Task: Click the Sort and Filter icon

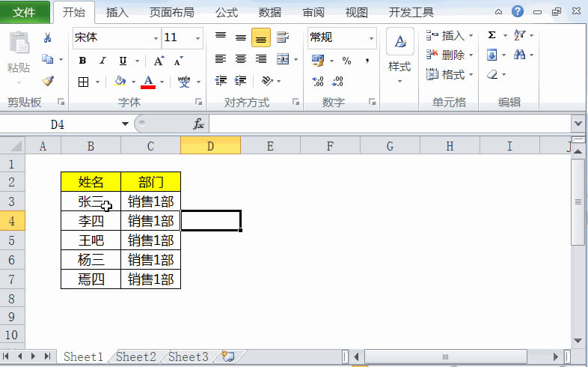Action: pyautogui.click(x=520, y=35)
